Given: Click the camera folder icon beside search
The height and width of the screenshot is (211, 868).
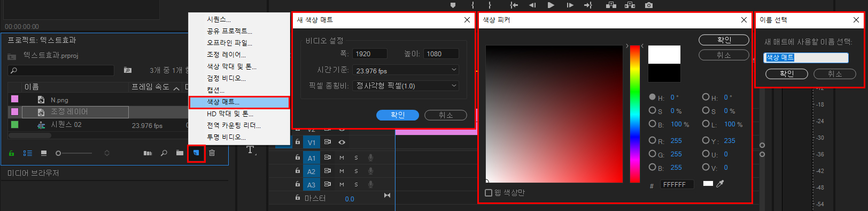Looking at the screenshot, I should click(128, 70).
